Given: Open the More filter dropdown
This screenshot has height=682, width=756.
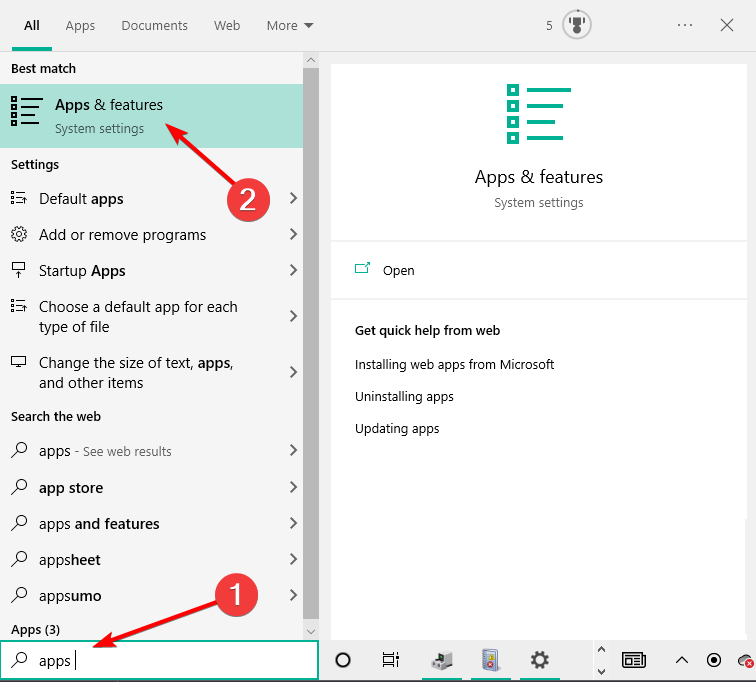Looking at the screenshot, I should tap(290, 25).
